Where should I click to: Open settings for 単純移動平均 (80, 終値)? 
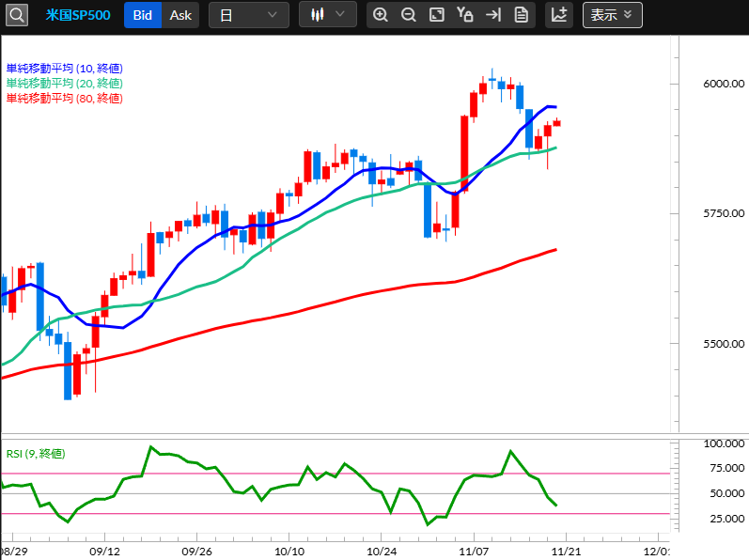pyautogui.click(x=65, y=98)
